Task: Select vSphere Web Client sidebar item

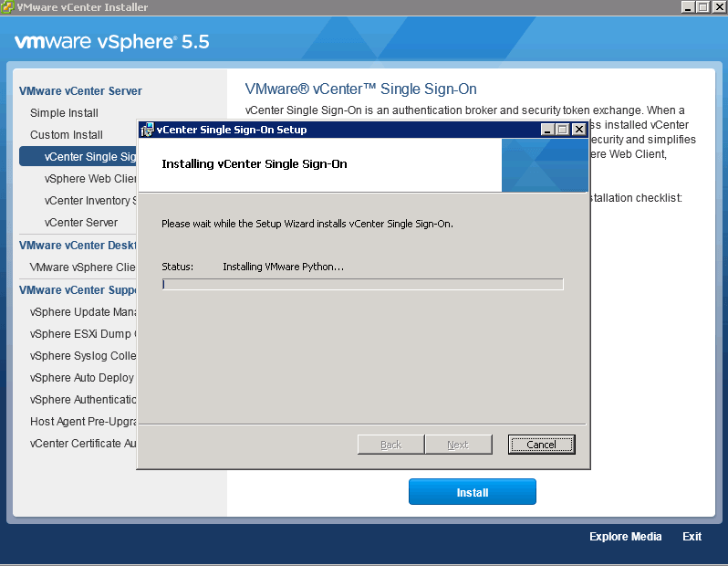Action: pyautogui.click(x=90, y=178)
